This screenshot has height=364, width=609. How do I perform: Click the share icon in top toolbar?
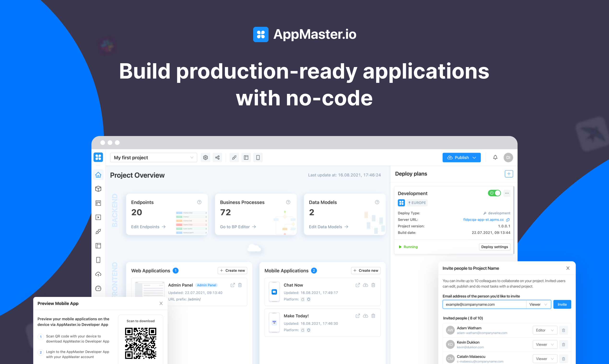(x=217, y=158)
